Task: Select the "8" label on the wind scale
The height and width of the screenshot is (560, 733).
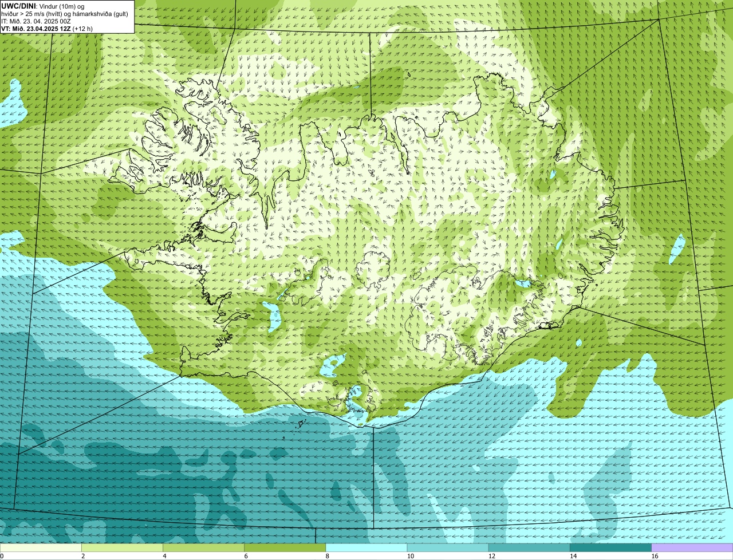Action: 327,556
